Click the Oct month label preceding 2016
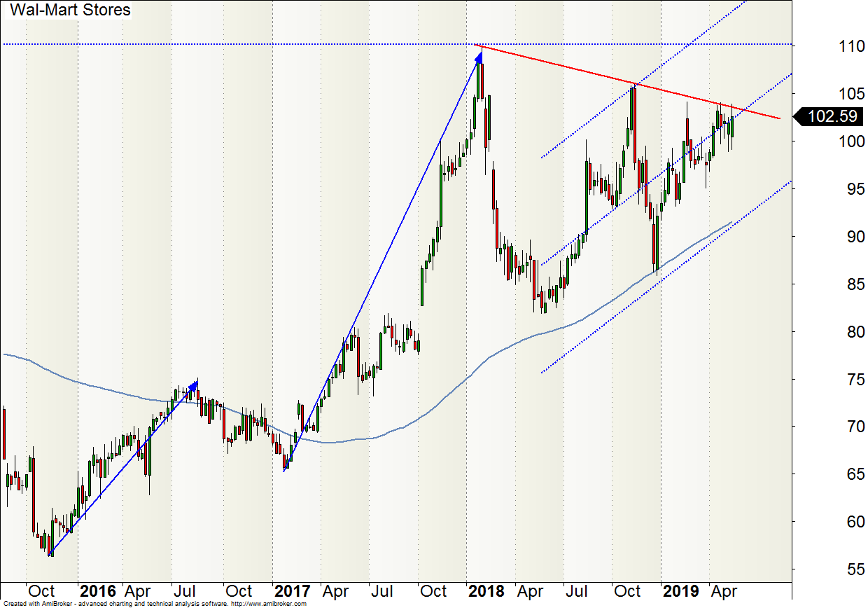Viewport: 868px width, 608px height. [x=41, y=591]
